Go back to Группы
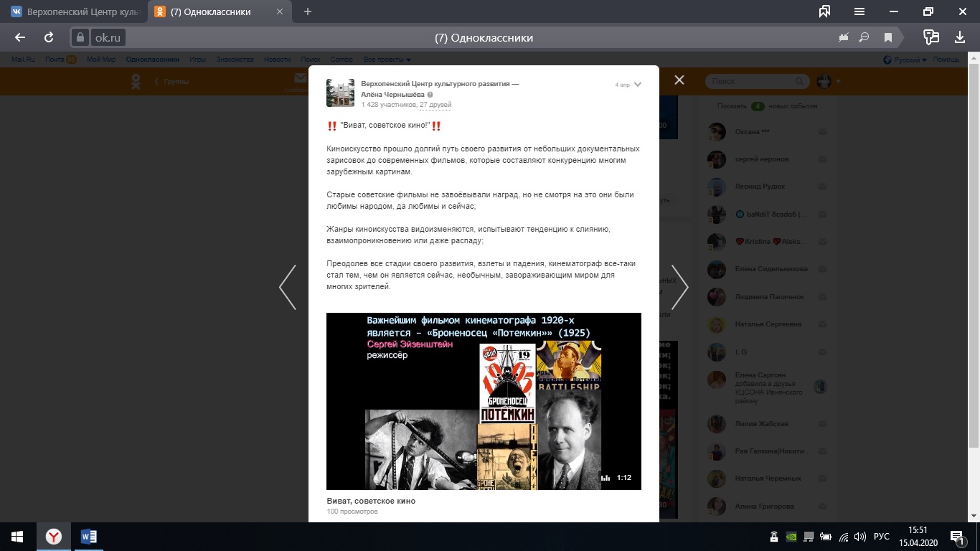980x551 pixels. click(172, 81)
